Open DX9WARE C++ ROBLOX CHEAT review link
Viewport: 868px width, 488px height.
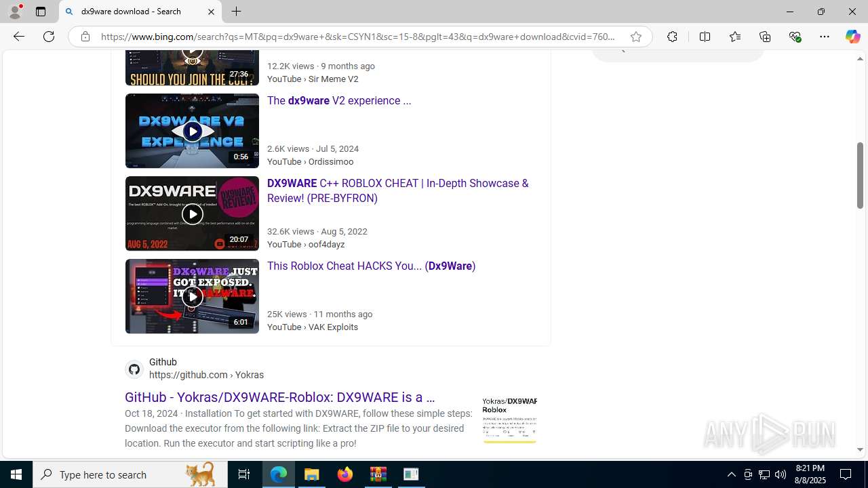tap(397, 190)
